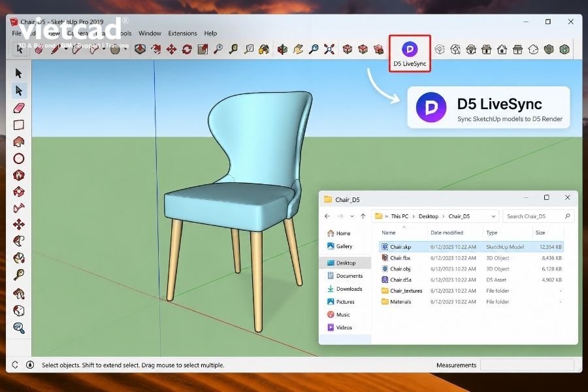Open Downloads in explorer navigation pane
The width and height of the screenshot is (588, 392).
344,289
